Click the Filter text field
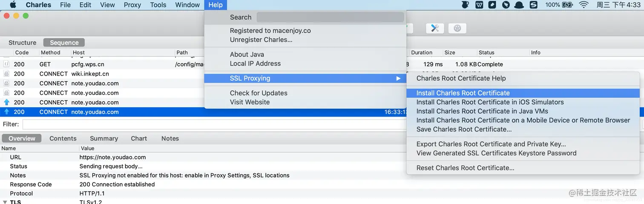 point(214,124)
